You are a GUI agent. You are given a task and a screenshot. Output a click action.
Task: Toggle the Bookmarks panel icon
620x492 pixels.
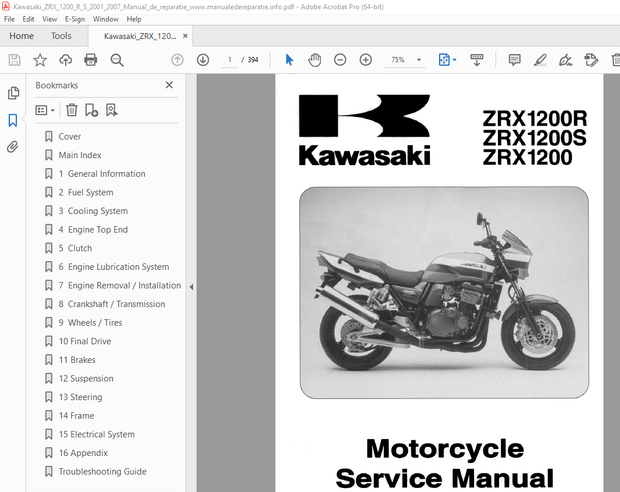(x=13, y=120)
